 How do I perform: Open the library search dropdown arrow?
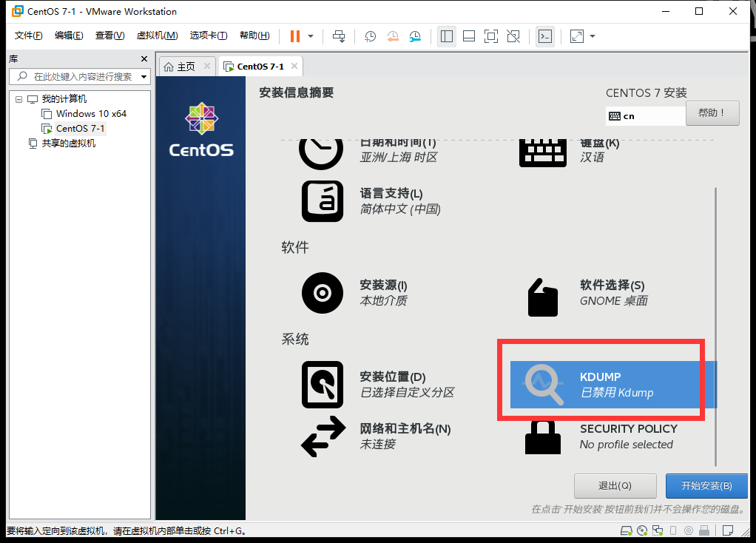[144, 77]
